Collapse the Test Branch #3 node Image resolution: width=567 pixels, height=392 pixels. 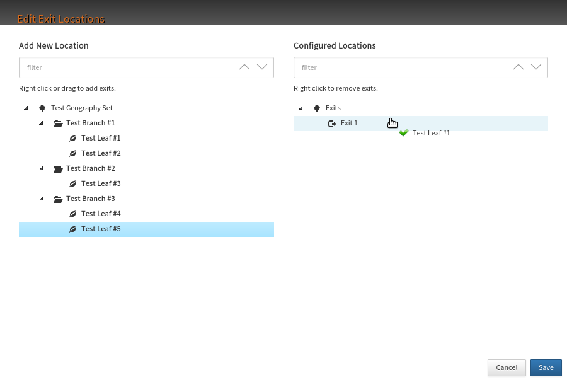point(42,199)
